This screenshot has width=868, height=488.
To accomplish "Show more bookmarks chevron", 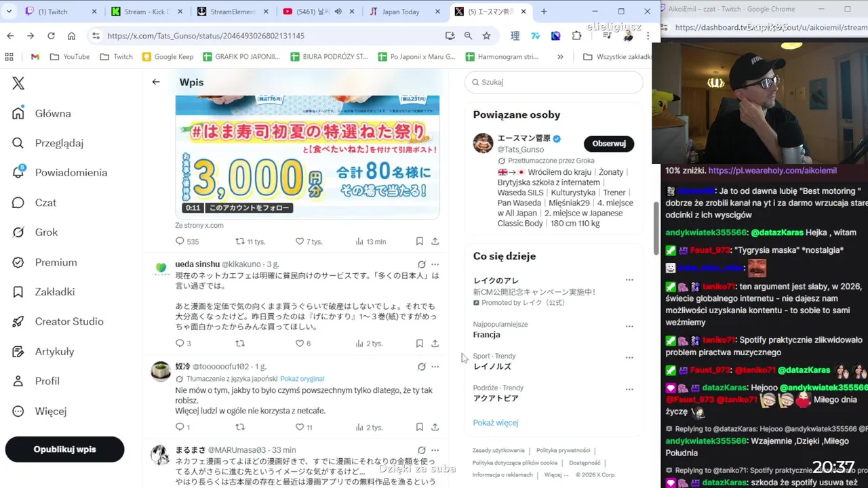I will pyautogui.click(x=560, y=57).
